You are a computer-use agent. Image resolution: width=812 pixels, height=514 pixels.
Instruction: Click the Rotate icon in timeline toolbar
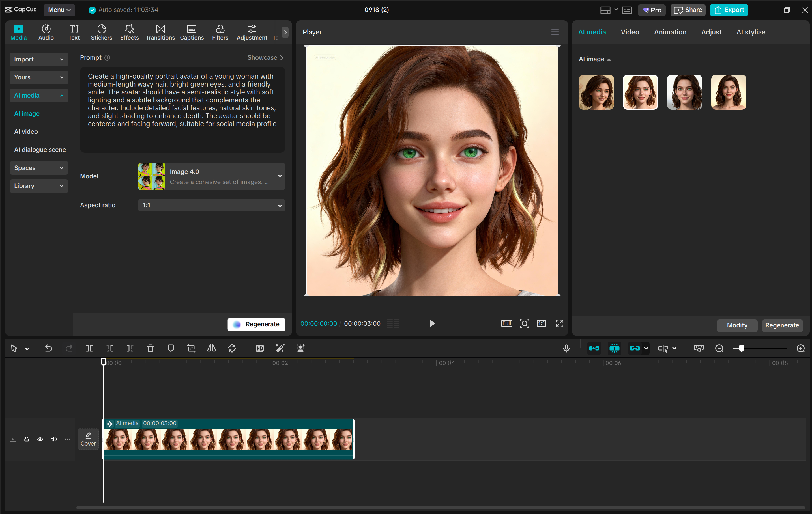232,349
